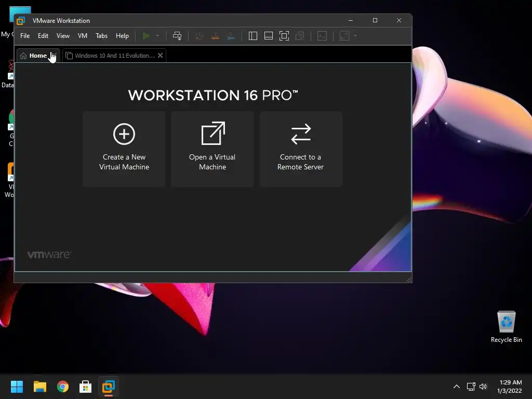Maximize the VMware Workstation window

click(x=375, y=20)
